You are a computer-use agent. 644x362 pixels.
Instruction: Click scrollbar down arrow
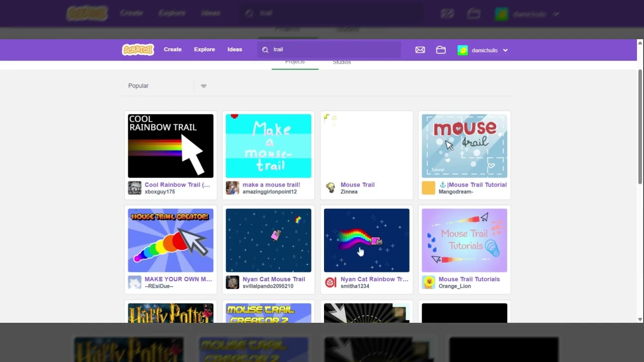(x=640, y=319)
